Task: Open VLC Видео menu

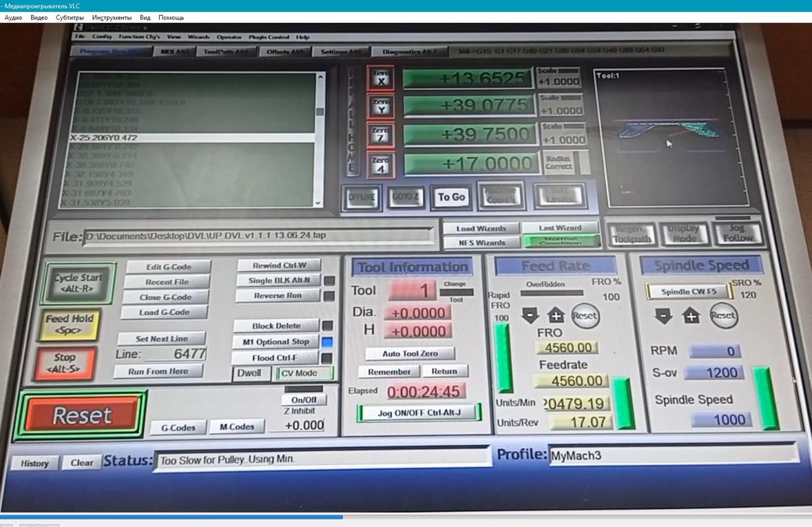Action: (39, 17)
